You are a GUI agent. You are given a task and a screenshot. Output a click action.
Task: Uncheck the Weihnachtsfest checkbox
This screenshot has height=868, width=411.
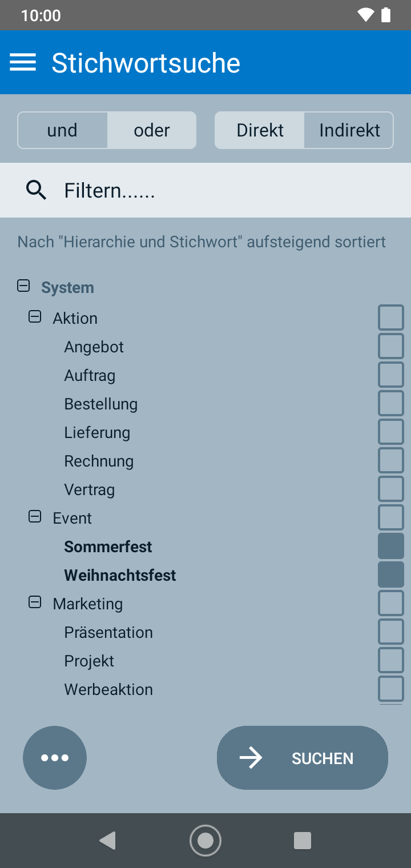tap(390, 574)
